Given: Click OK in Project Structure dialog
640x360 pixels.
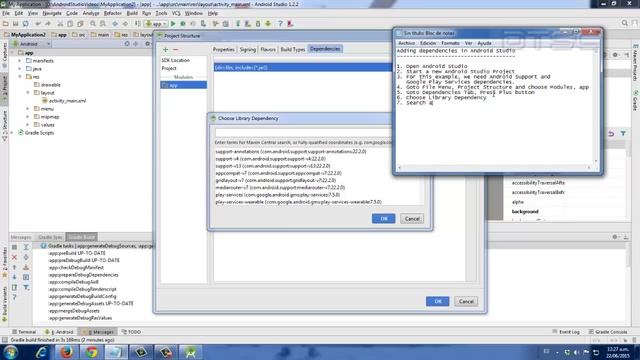Looking at the screenshot, I should [x=438, y=301].
